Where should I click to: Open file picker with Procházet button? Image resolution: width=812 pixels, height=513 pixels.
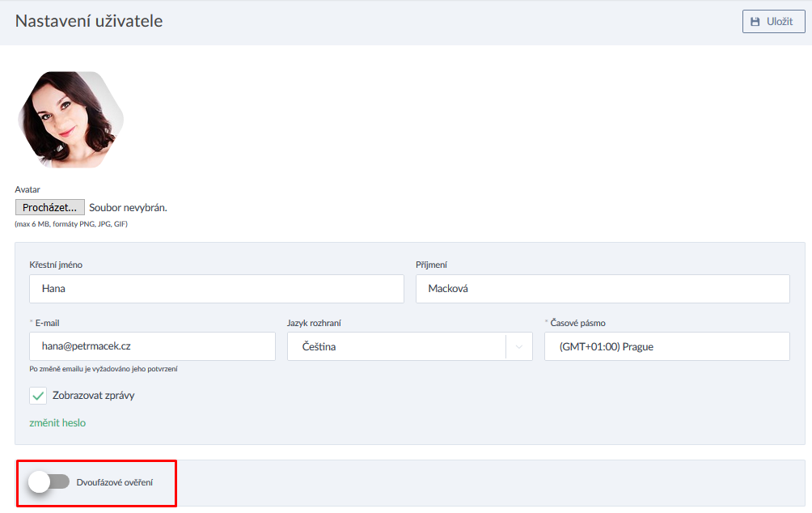(x=49, y=208)
